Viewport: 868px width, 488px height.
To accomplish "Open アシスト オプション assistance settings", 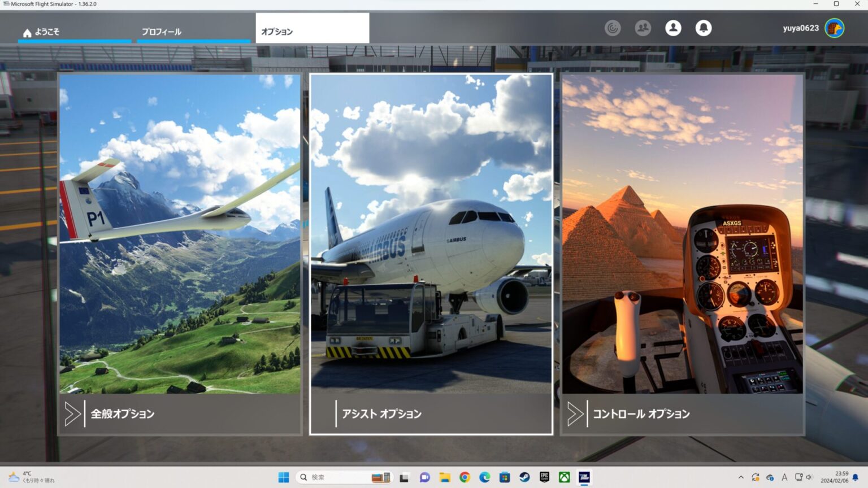I will 381,414.
